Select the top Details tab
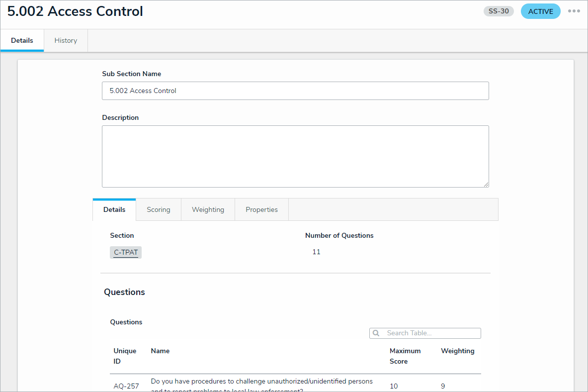This screenshot has height=392, width=588. (22, 41)
